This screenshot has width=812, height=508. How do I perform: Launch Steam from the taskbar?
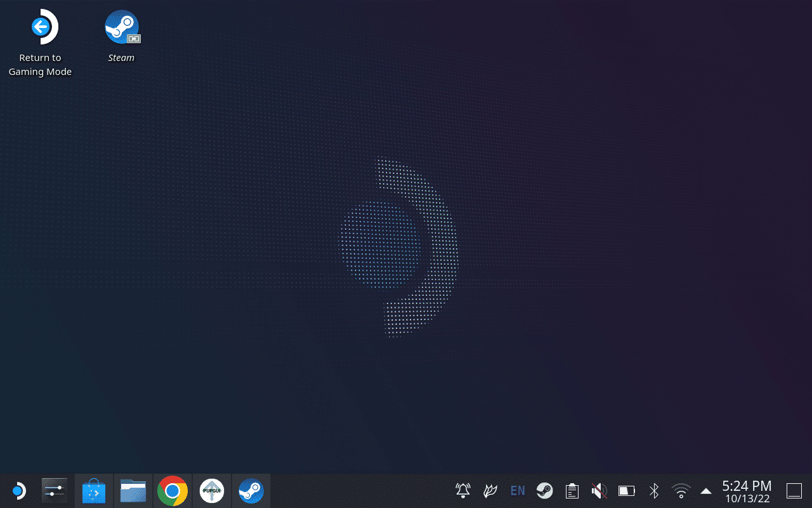click(x=251, y=491)
